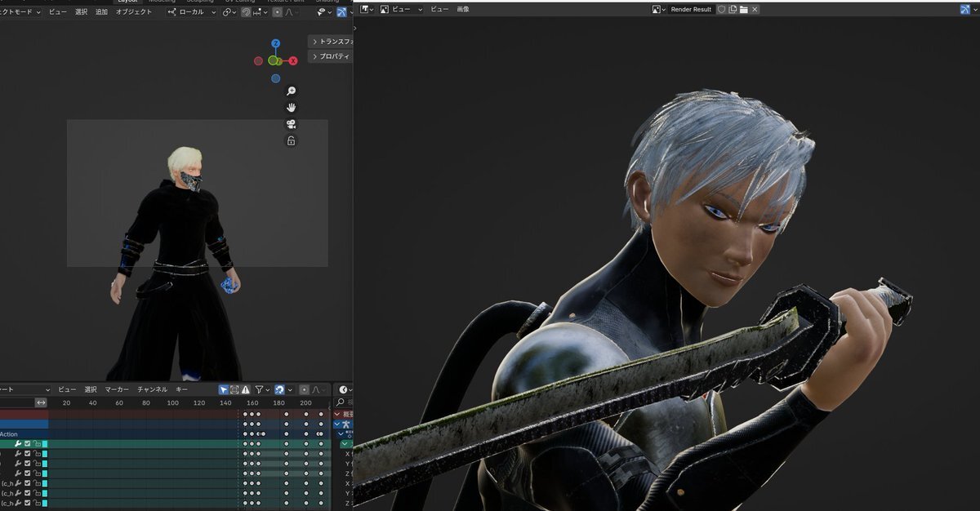Viewport: 980px width, 511px height.
Task: Open the 画像 menu in the image editor
Action: point(463,9)
